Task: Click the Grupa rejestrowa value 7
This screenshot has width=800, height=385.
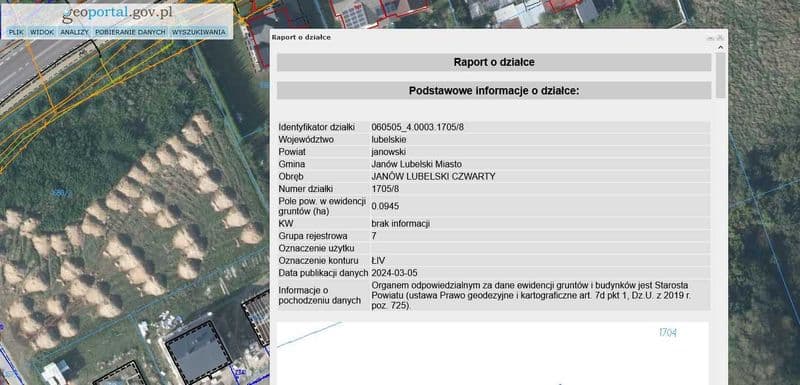Action: [373, 236]
